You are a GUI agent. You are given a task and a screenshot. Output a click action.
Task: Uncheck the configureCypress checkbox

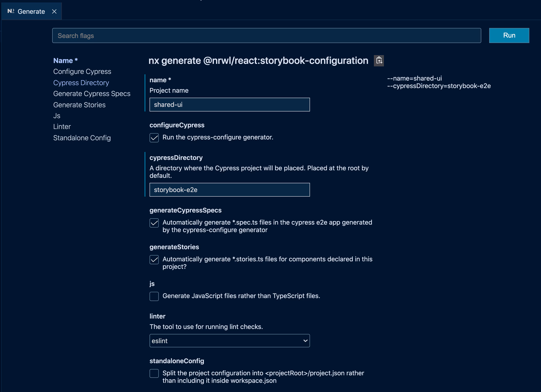154,138
